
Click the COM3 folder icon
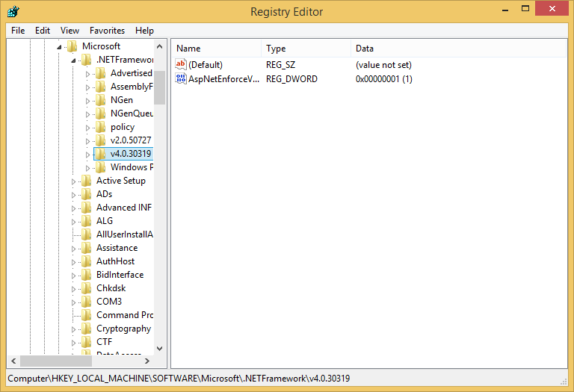click(87, 302)
